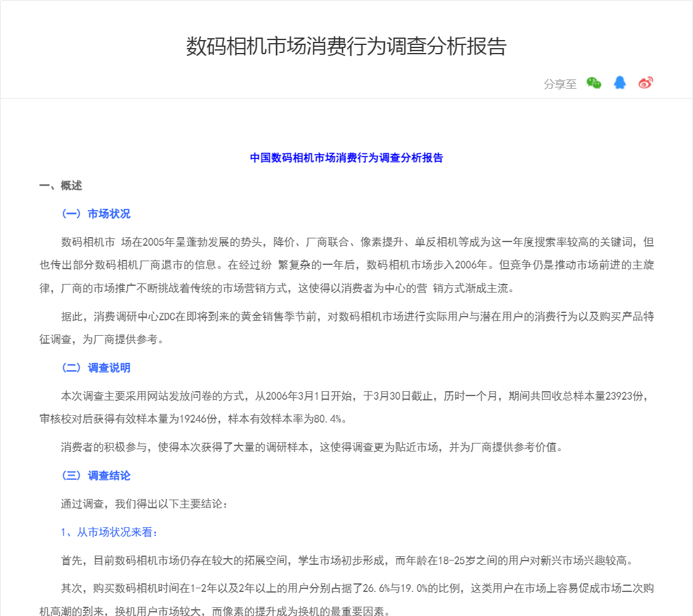The width and height of the screenshot is (693, 616).
Task: Click the blue heading 中国数码相机市场消费行为调查分析报告
Action: point(346,158)
